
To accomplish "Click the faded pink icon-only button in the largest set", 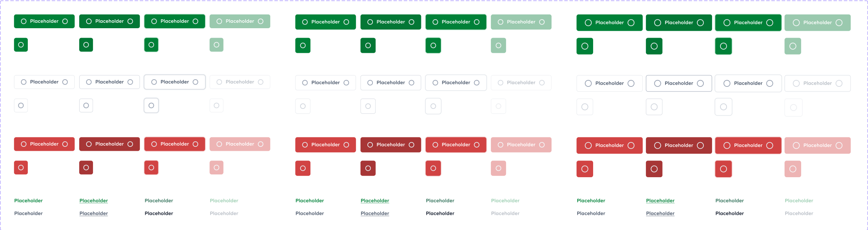I will pos(793,169).
